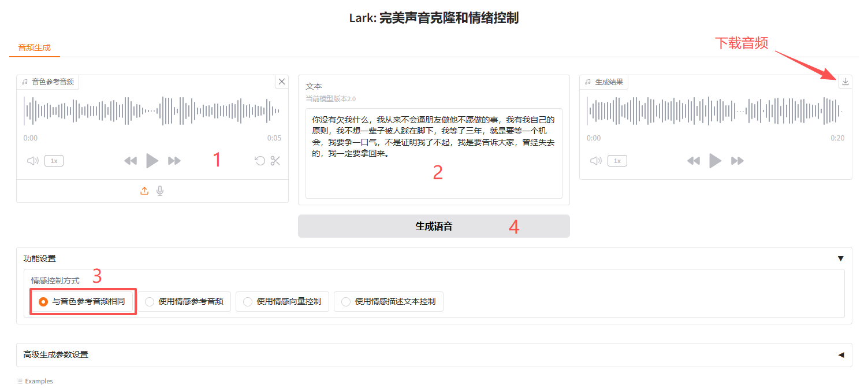
Task: Expand the 高级生成参数设置 section
Action: click(x=434, y=354)
